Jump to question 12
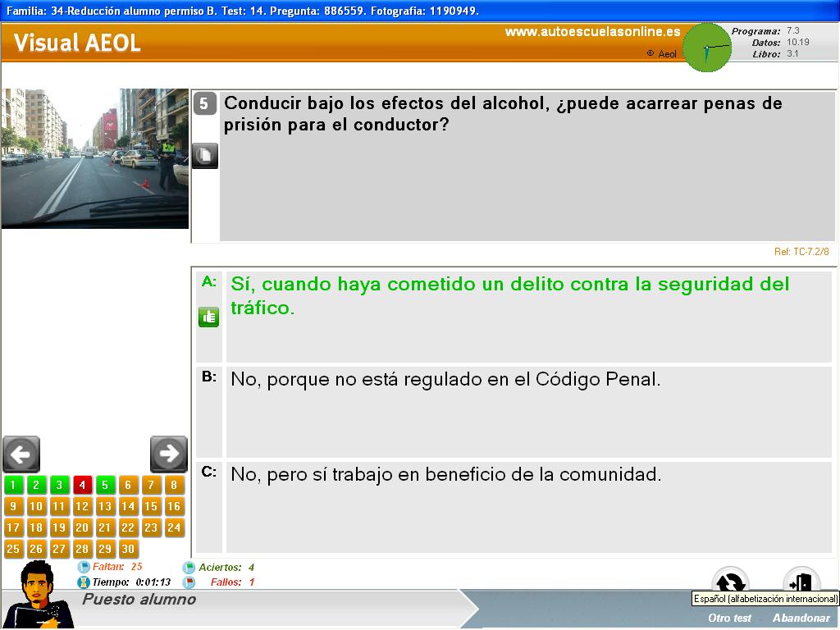This screenshot has width=840, height=630. pyautogui.click(x=82, y=506)
